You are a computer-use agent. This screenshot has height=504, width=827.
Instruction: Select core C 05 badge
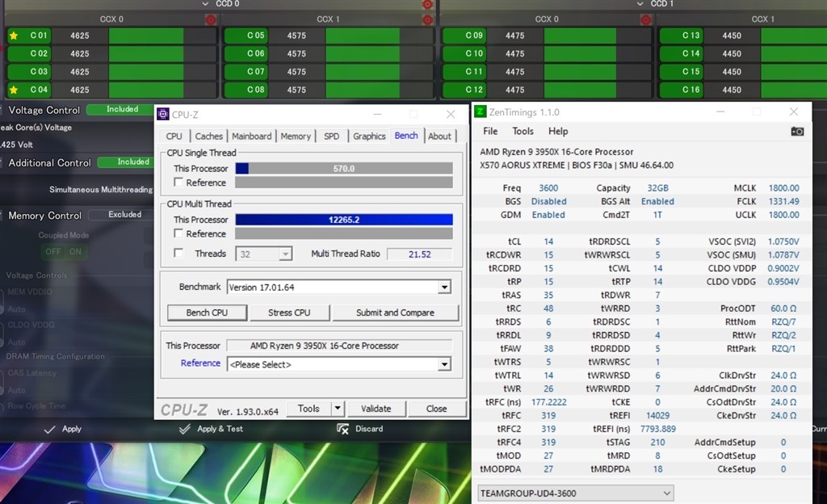[x=246, y=36]
